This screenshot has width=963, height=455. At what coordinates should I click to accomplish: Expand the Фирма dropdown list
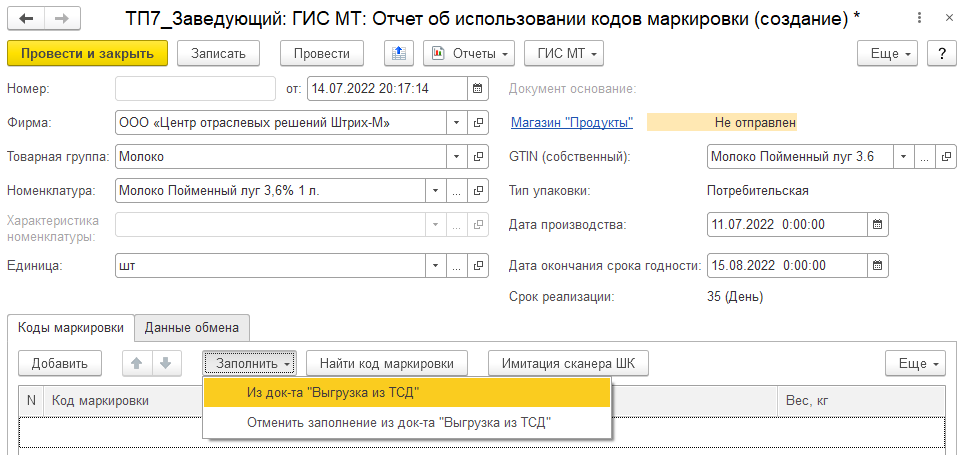click(456, 123)
